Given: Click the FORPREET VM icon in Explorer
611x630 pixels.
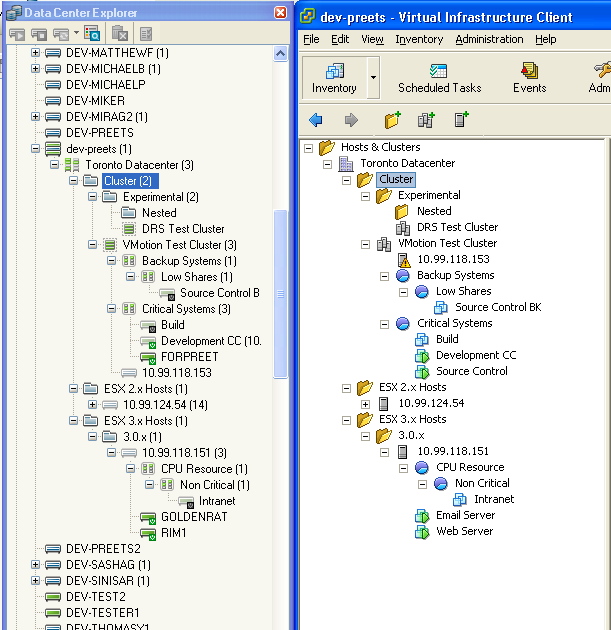Looking at the screenshot, I should tap(148, 357).
